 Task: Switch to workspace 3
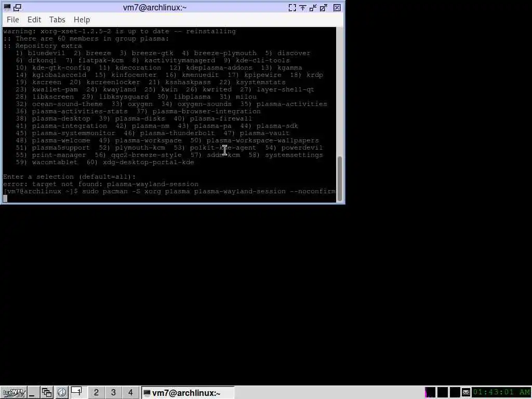pyautogui.click(x=113, y=393)
